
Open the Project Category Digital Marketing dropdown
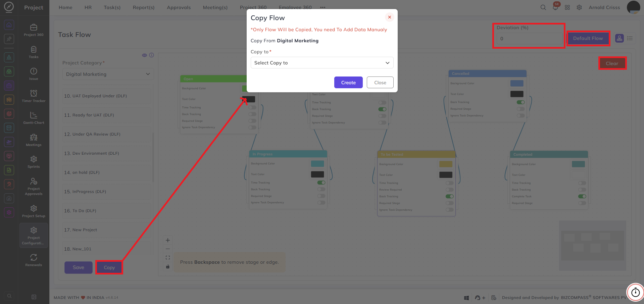click(108, 74)
